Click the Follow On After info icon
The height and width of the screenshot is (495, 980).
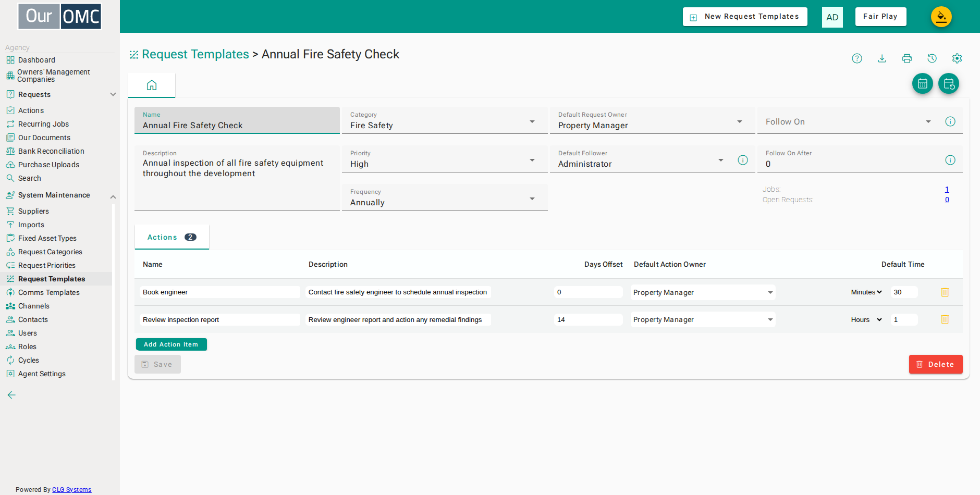[950, 160]
